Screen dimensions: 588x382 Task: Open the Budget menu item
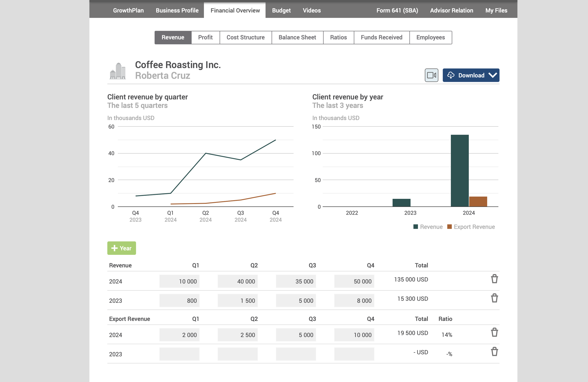tap(281, 10)
